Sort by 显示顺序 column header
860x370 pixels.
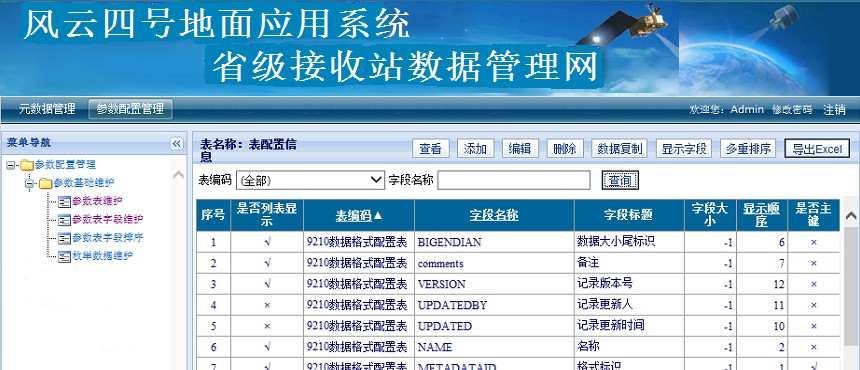pyautogui.click(x=761, y=215)
